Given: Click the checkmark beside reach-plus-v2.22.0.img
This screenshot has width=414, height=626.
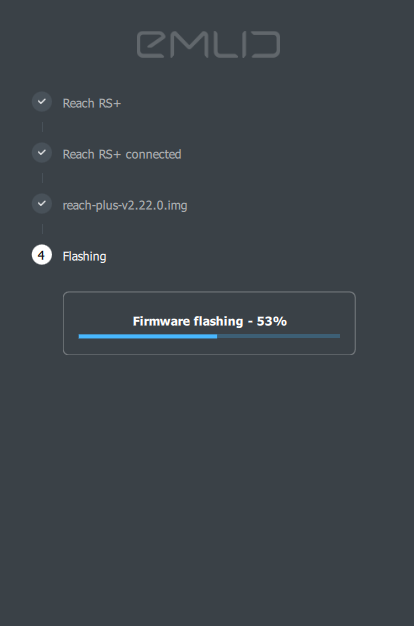Looking at the screenshot, I should (x=42, y=204).
